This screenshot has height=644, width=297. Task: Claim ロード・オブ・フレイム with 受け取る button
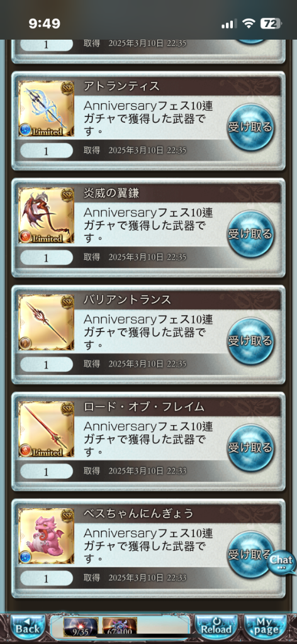pos(250,448)
